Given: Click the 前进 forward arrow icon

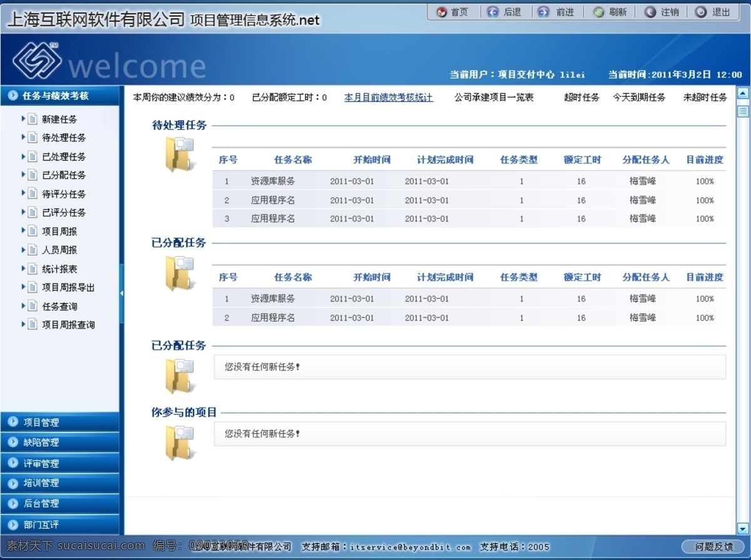Looking at the screenshot, I should coord(544,12).
